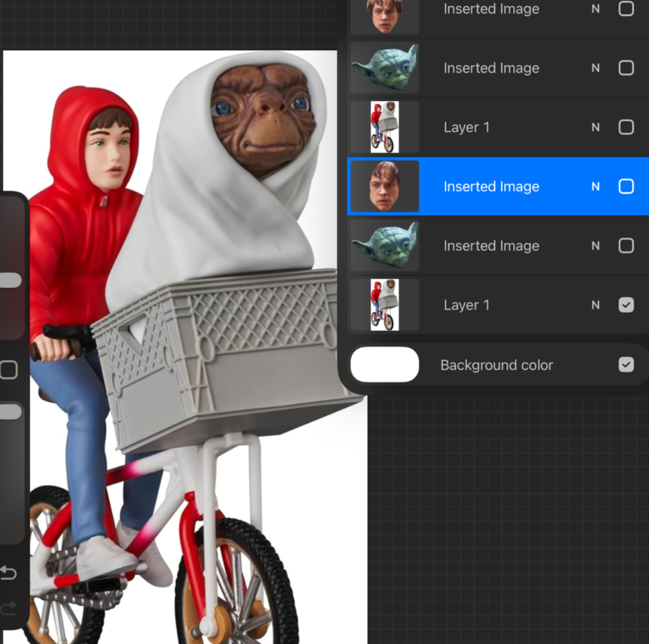The image size is (649, 644).
Task: Click the lower sidebar slider handle
Action: tap(10, 411)
